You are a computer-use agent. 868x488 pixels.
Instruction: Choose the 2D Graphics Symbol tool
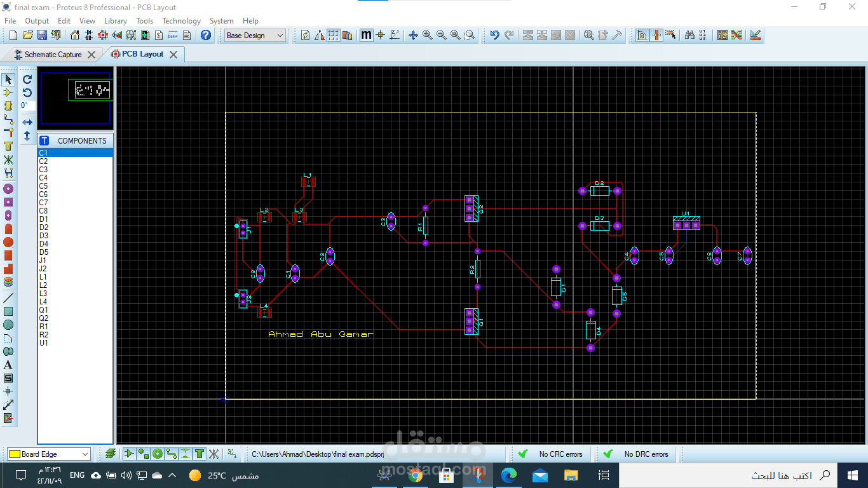(x=8, y=378)
